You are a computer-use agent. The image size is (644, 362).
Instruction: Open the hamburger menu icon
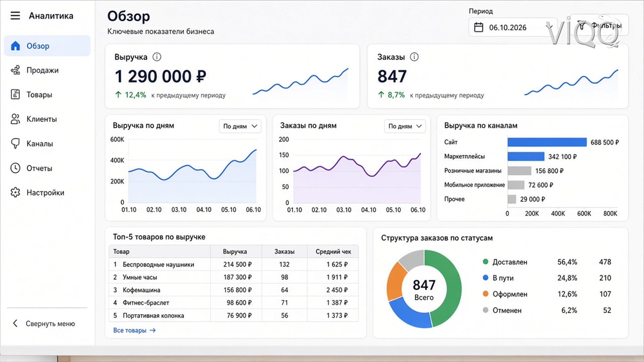(x=15, y=16)
